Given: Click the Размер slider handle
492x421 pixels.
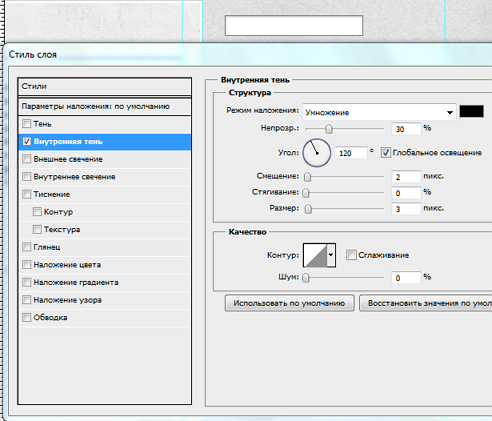Looking at the screenshot, I should point(308,209).
